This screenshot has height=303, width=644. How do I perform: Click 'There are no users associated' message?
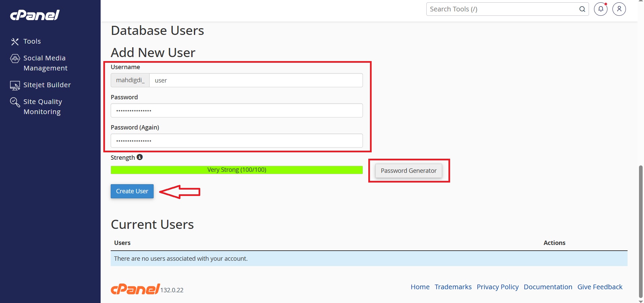[181, 258]
